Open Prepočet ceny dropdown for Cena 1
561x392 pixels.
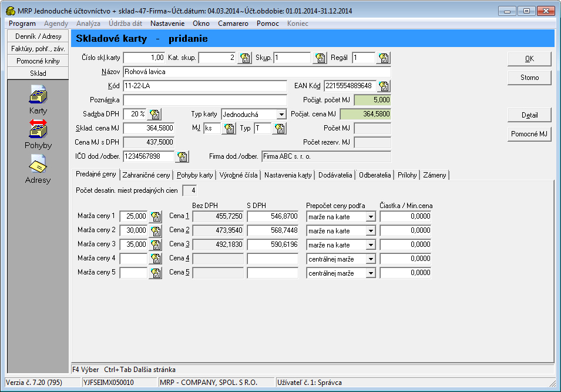pos(370,217)
